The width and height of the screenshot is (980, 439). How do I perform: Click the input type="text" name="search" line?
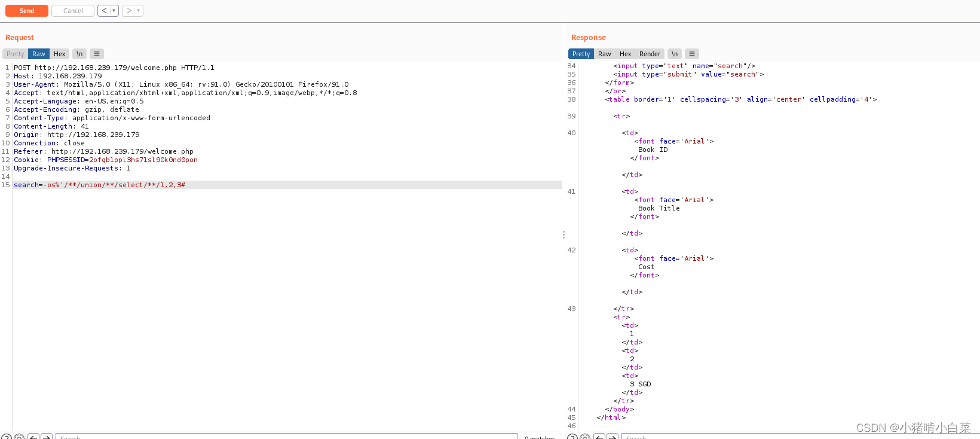[684, 66]
